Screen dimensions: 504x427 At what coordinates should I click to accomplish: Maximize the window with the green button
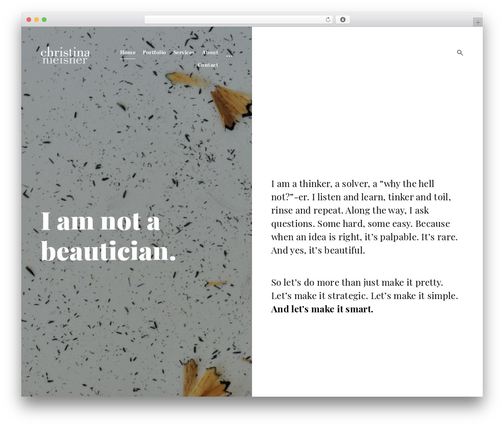44,20
